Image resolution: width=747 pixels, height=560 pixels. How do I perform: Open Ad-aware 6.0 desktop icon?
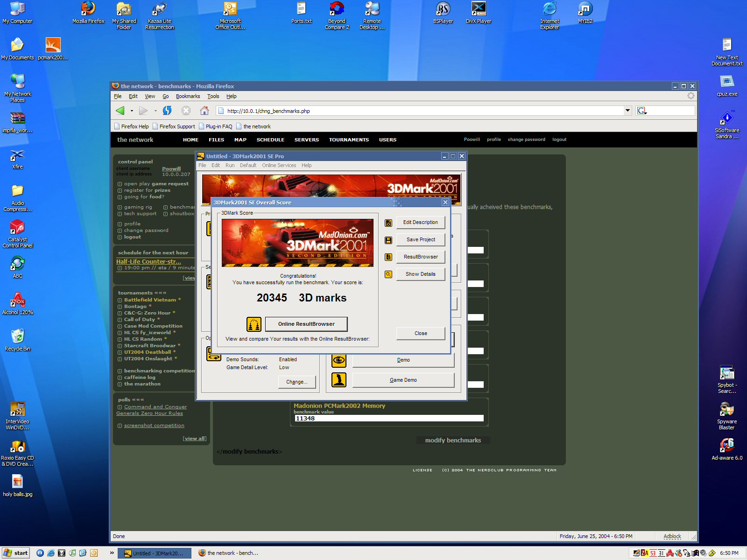(x=727, y=449)
